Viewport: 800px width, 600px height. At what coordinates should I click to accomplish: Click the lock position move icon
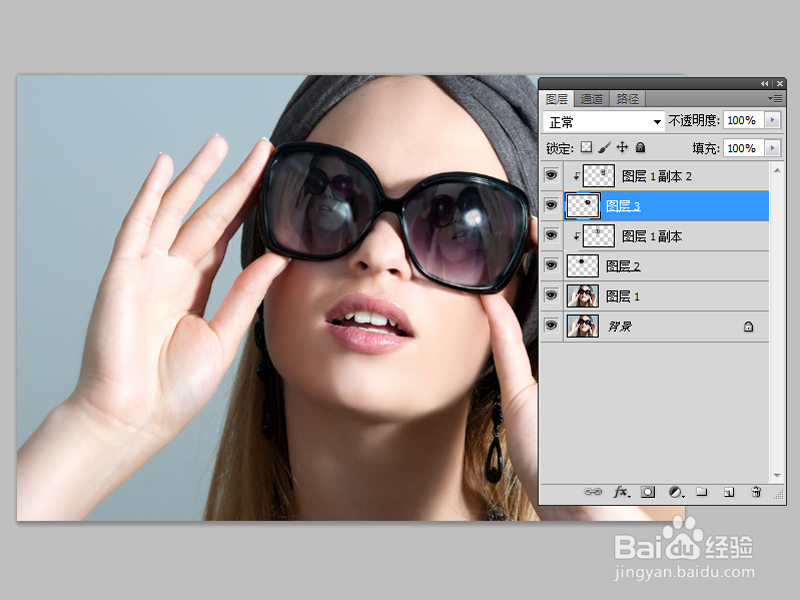[x=622, y=147]
